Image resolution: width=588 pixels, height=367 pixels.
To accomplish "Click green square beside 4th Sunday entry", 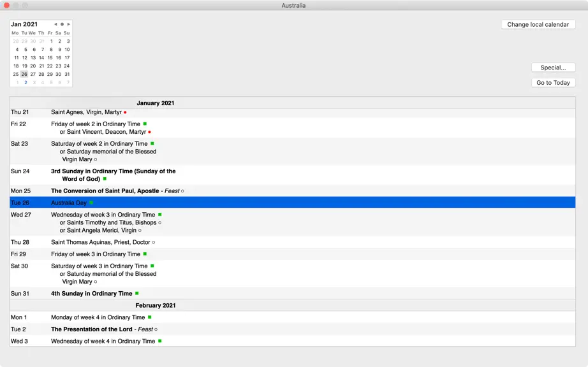I will click(137, 293).
